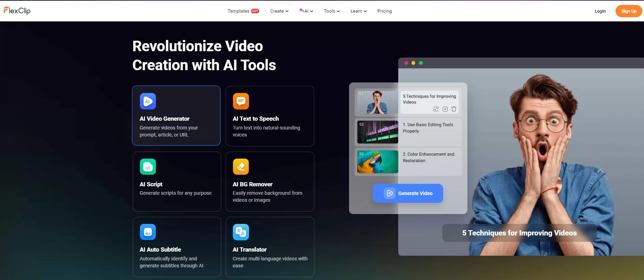644x280 pixels.
Task: Click the AI Video Generator icon
Action: coord(148,101)
